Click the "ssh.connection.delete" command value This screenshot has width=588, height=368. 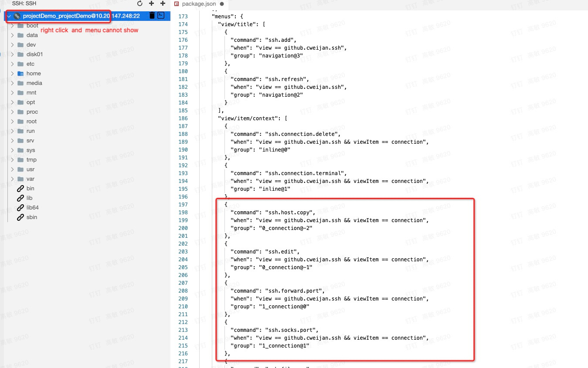click(302, 134)
